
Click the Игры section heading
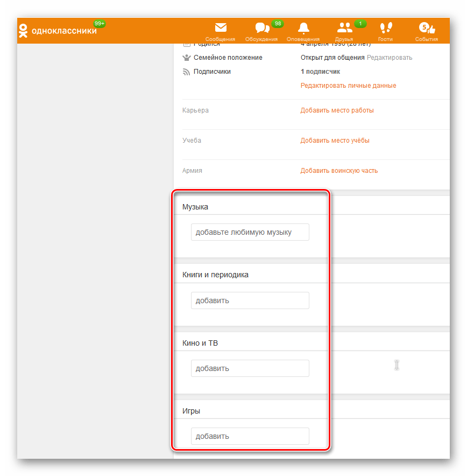pos(191,411)
